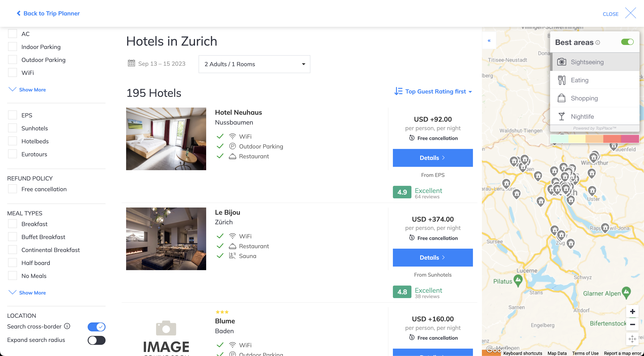Screen dimensions: 644x356
Task: Check the Free cancellation filter
Action: coord(13,189)
